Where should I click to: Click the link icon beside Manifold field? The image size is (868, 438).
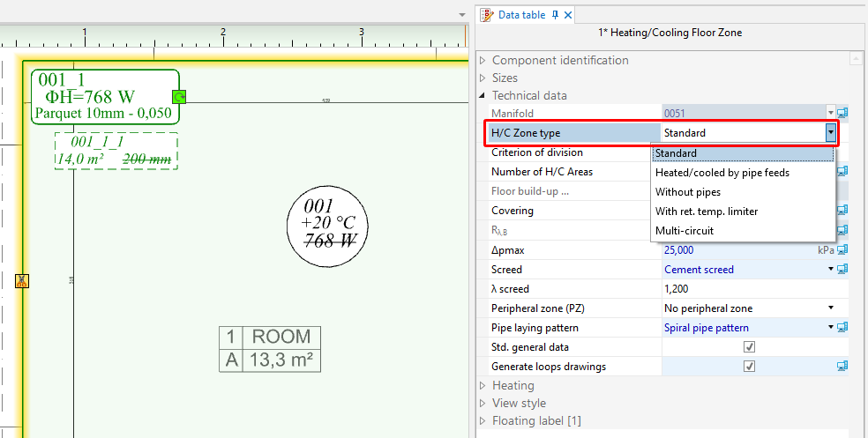click(x=842, y=113)
